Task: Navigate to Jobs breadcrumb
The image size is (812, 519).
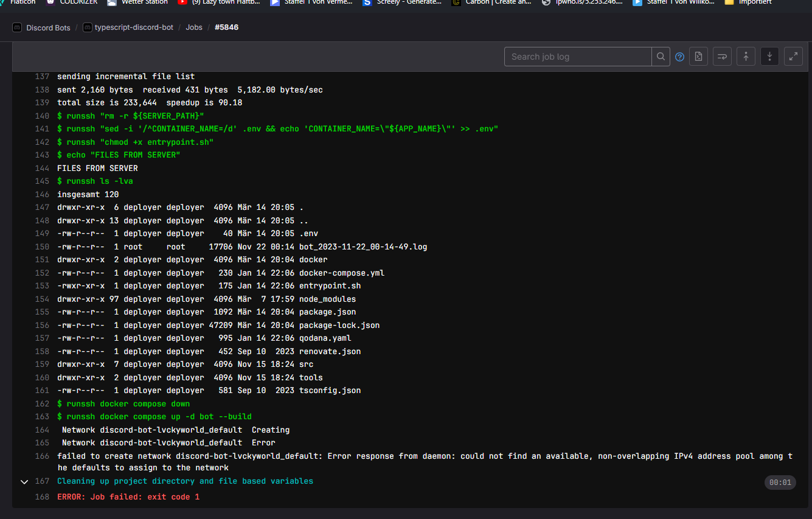Action: (x=194, y=27)
